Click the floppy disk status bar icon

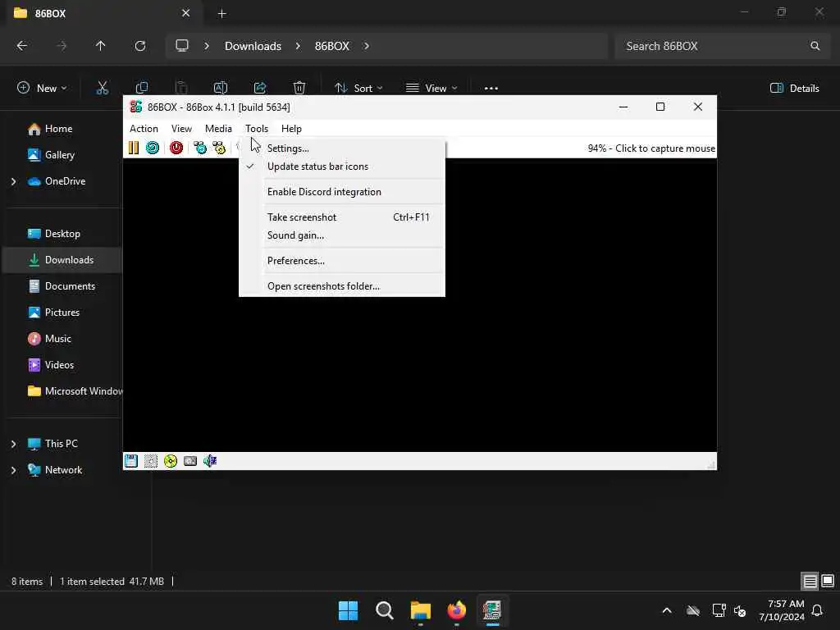coord(131,461)
